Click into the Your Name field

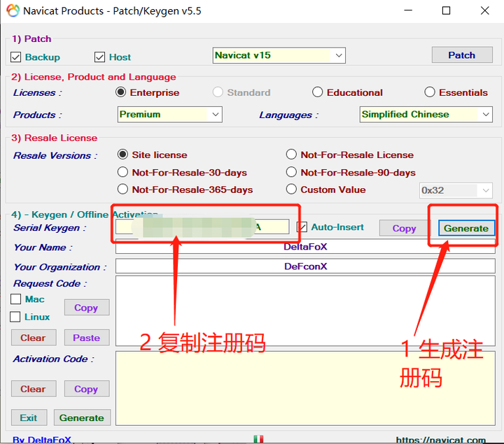[x=305, y=247]
